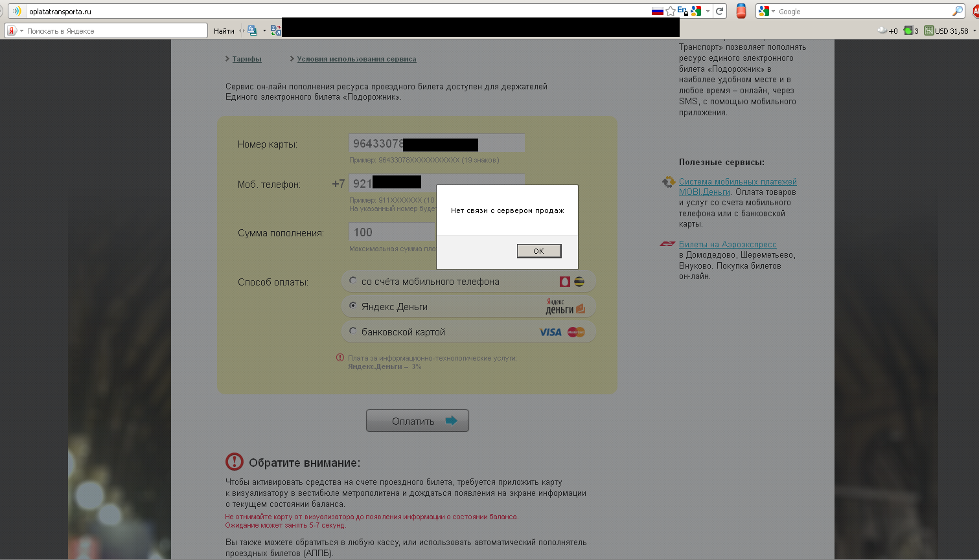Screen dimensions: 979x560
Task: Select payment from mobile phone account
Action: pos(352,281)
